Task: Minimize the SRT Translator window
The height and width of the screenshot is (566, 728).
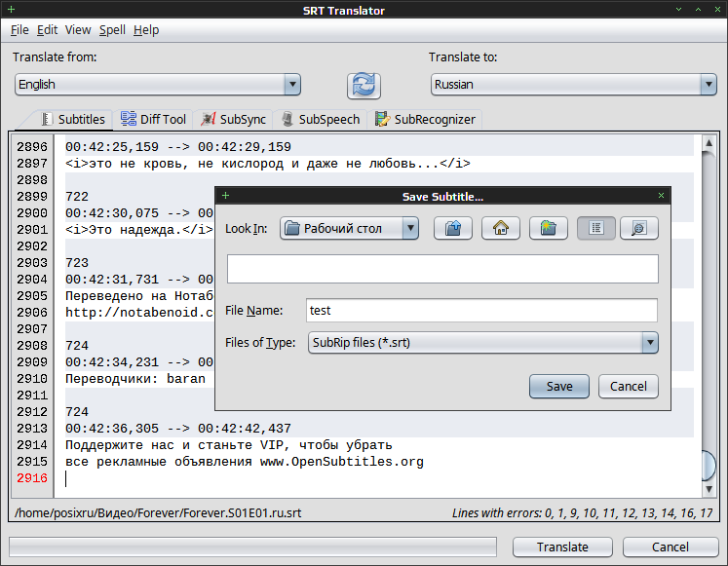Action: [679, 10]
